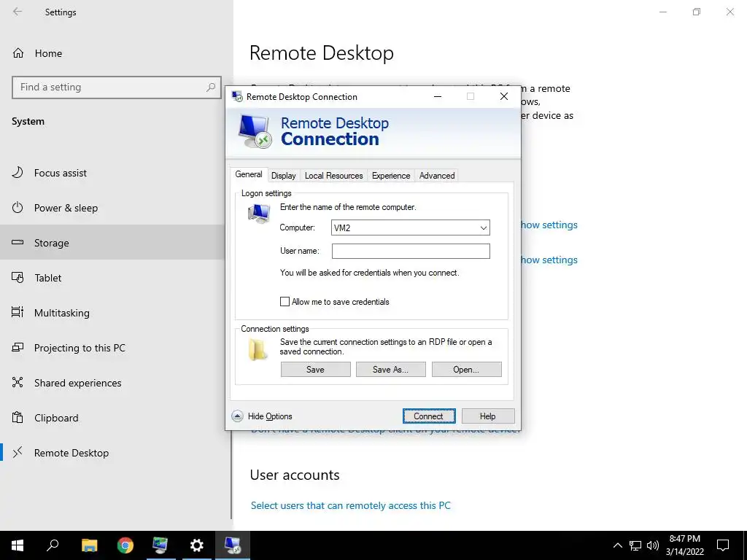747x560 pixels.
Task: Click the search magnifier in Find a setting
Action: point(211,87)
